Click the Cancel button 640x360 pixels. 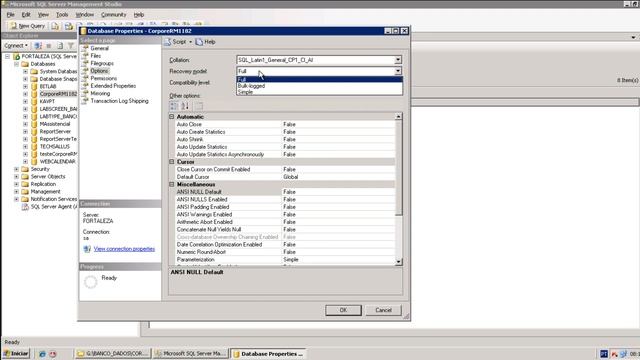coord(383,310)
